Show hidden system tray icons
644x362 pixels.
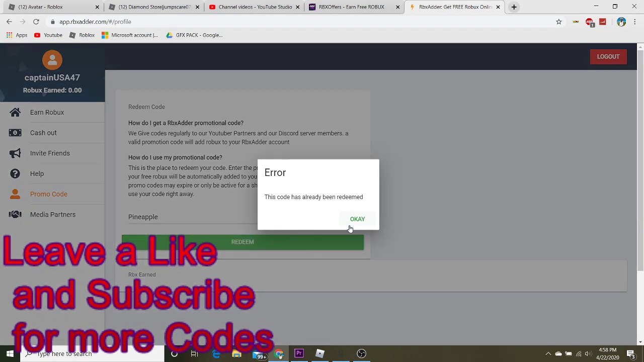548,353
